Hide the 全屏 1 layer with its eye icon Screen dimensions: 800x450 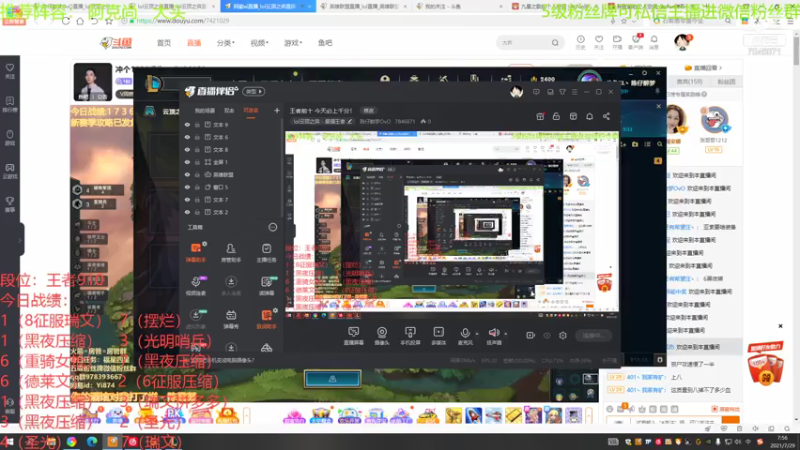click(x=187, y=162)
